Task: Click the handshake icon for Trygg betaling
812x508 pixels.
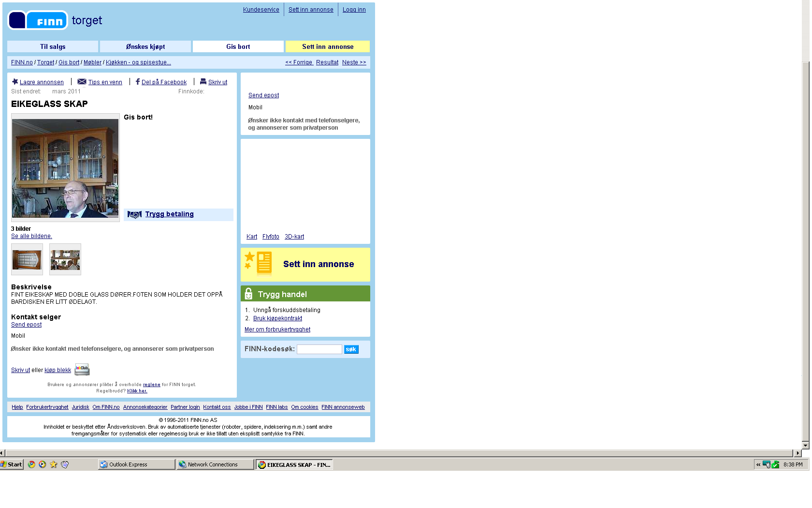Action: pos(134,214)
